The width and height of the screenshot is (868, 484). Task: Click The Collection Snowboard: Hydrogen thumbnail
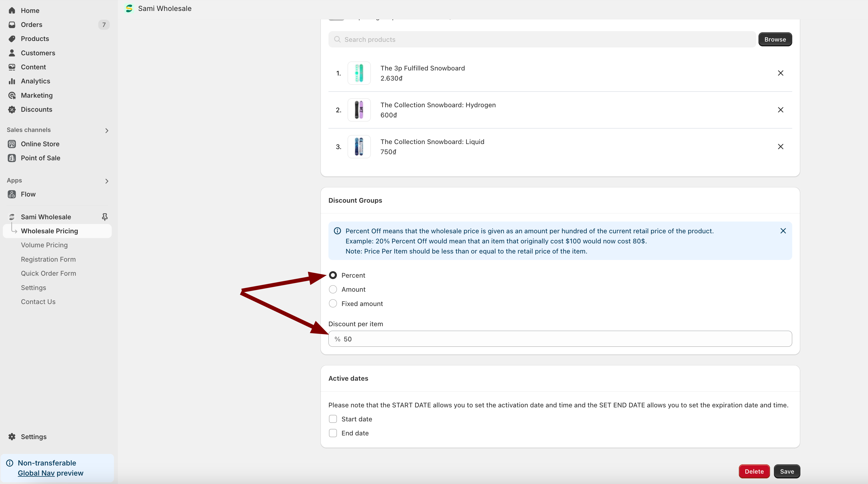[x=359, y=110]
